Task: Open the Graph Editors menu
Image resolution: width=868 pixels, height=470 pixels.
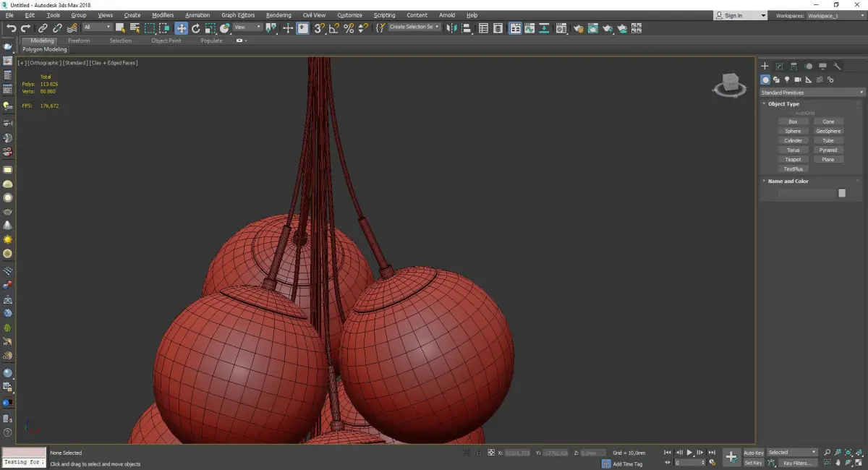Action: 238,15
